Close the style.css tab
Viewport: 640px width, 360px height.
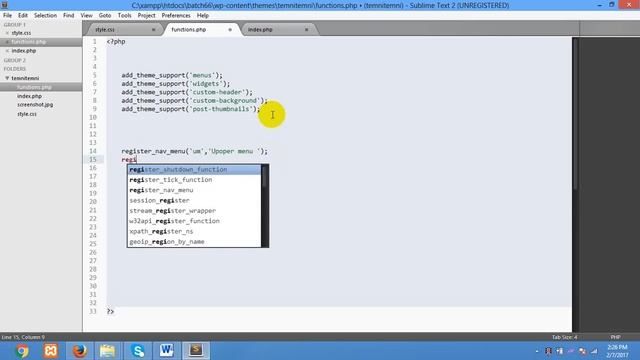(153, 30)
